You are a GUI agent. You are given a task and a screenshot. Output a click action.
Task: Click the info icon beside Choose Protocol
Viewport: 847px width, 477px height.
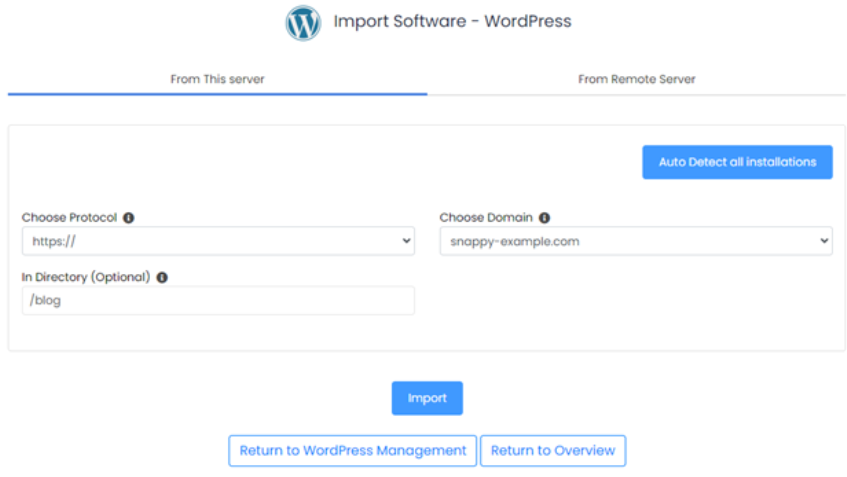[129, 218]
